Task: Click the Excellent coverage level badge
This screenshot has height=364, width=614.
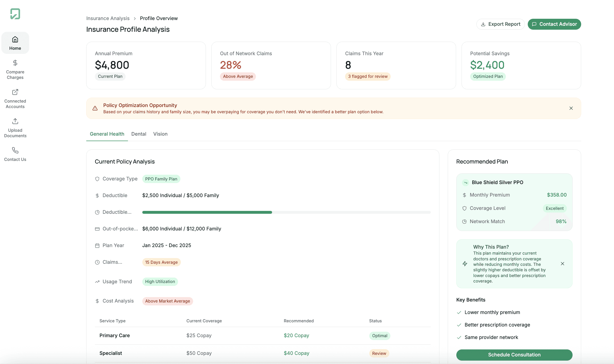Action: (555, 209)
